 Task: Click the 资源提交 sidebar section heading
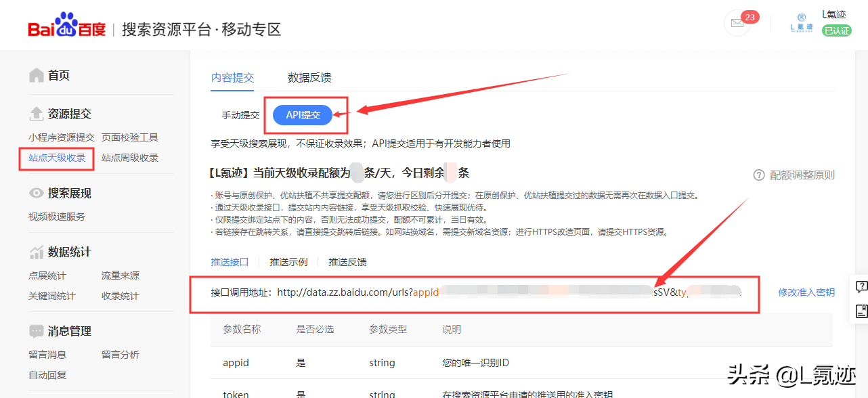70,114
